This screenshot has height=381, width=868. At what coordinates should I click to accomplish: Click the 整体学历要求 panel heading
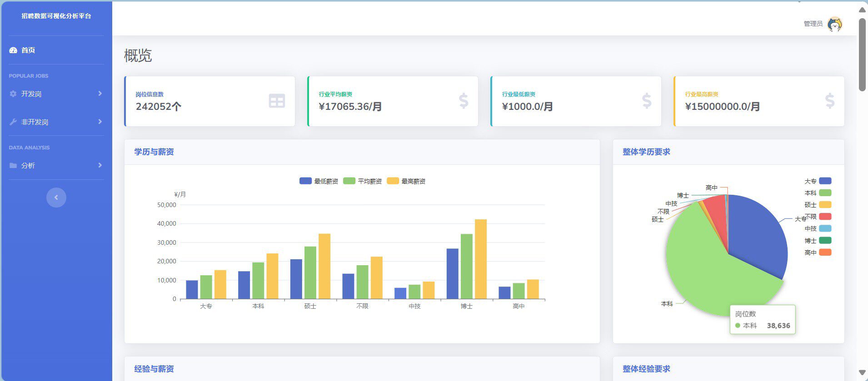coord(646,152)
